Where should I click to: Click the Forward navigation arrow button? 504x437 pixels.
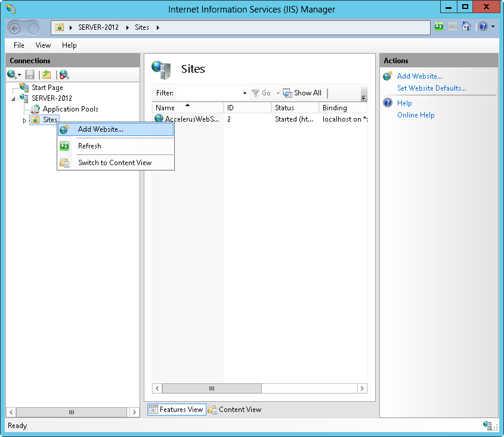click(x=33, y=29)
